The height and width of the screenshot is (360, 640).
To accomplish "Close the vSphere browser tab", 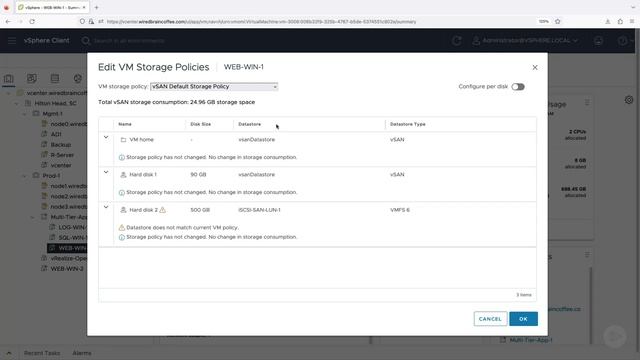I will click(x=84, y=7).
